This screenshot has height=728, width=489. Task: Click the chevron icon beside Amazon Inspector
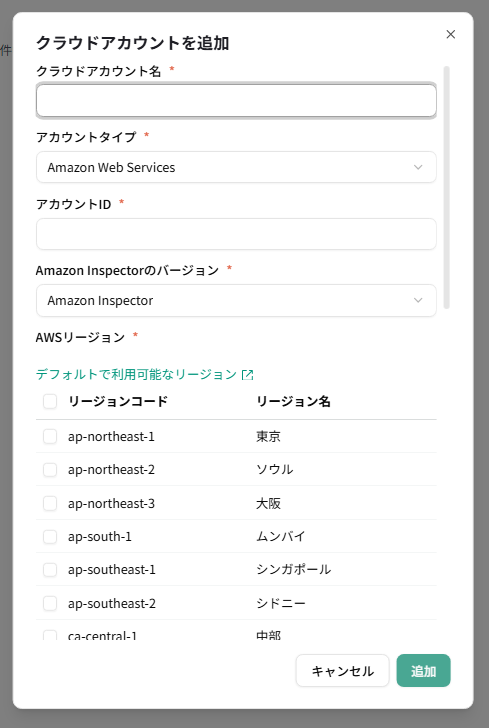pos(418,300)
